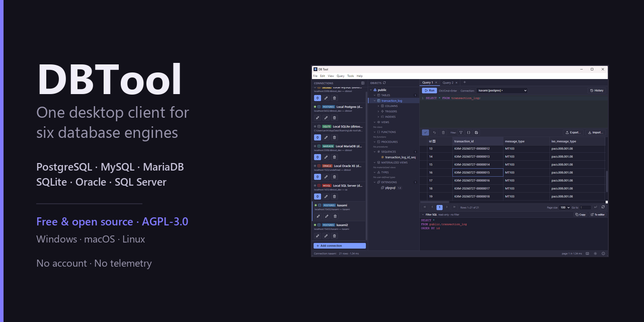Collapse the VIEWS node
644x322 pixels.
[374, 122]
